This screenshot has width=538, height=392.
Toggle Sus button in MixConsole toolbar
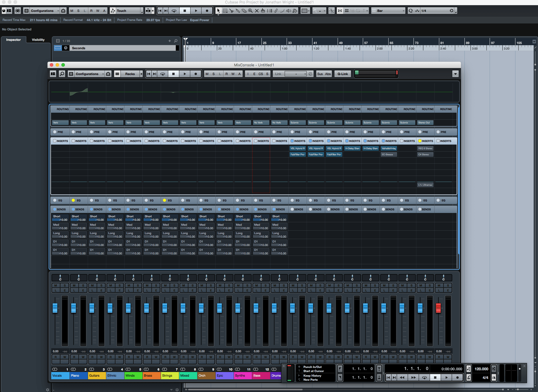(320, 74)
